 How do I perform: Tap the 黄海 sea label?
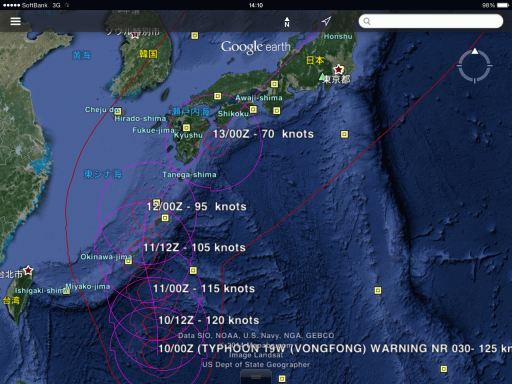pyautogui.click(x=82, y=55)
